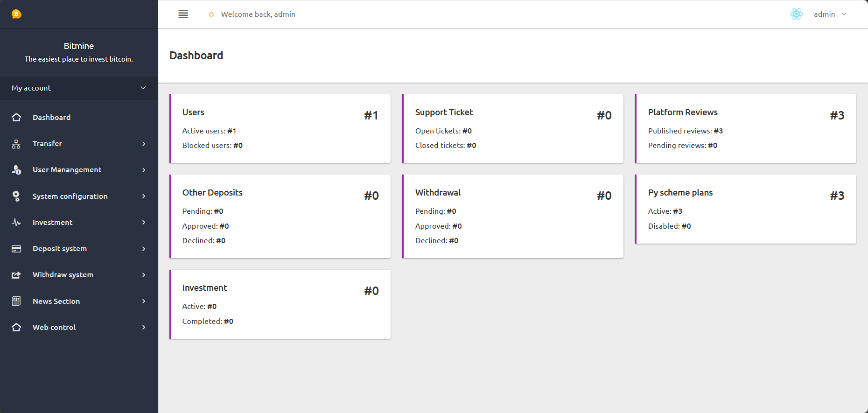Click 'Approved: #0' in Withdrawal card
This screenshot has width=868, height=413.
pos(438,226)
